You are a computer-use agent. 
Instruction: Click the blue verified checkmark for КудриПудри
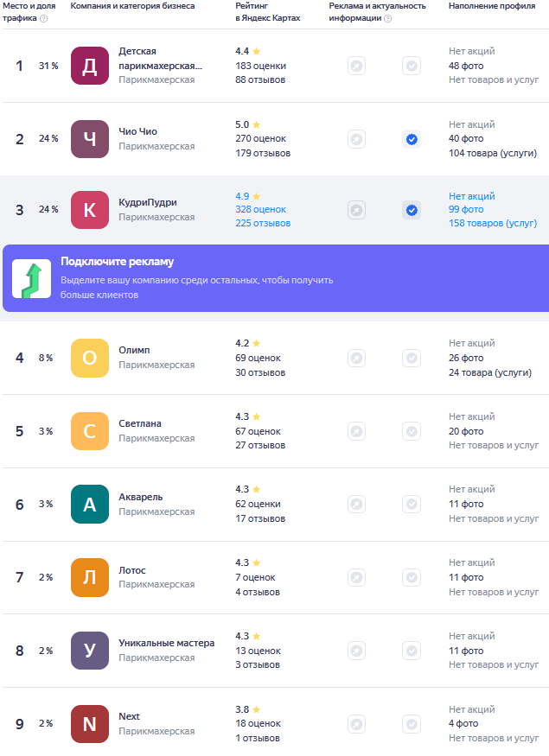[412, 210]
